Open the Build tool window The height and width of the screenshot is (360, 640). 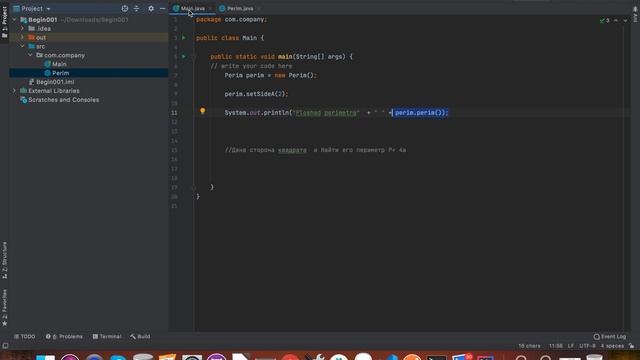[140, 337]
